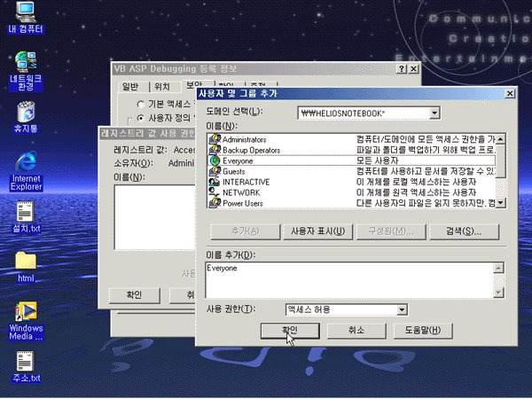Viewport: 532px width, 399px height.
Task: Click the Power Users group icon
Action: 215,203
